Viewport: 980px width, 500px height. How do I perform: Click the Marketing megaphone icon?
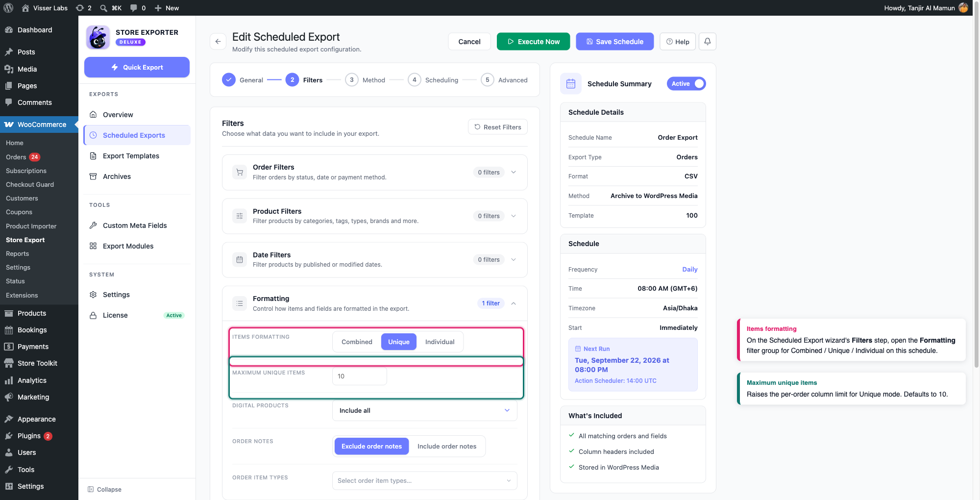point(9,397)
